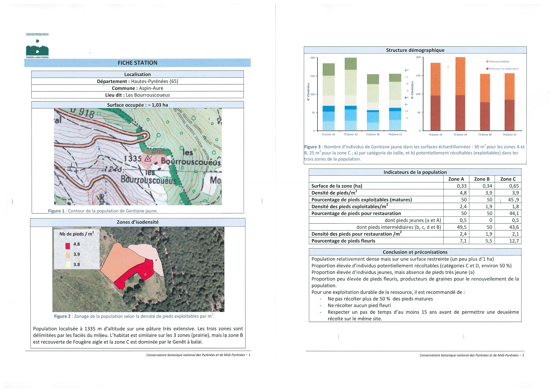The image size is (553, 392).
Task: Click the Pieds exploitables legend entry
Action: coord(498,62)
